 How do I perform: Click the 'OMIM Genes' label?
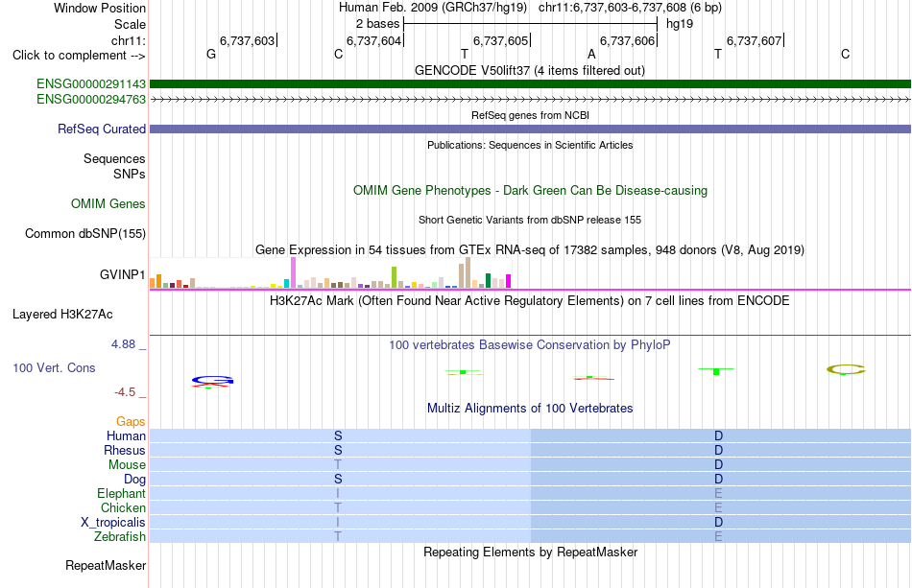click(108, 204)
